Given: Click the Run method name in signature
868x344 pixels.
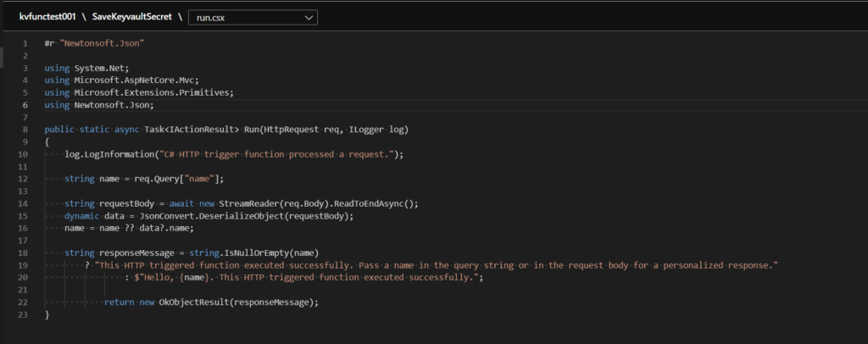Looking at the screenshot, I should click(252, 130).
